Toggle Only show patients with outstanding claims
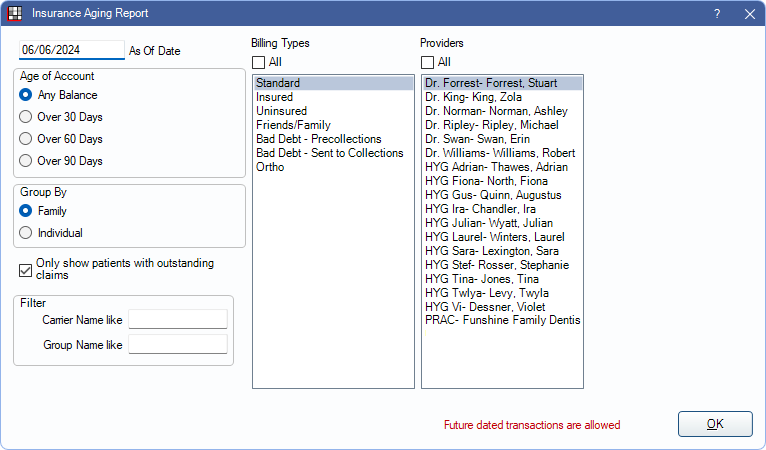Image resolution: width=766 pixels, height=450 pixels. tap(25, 270)
